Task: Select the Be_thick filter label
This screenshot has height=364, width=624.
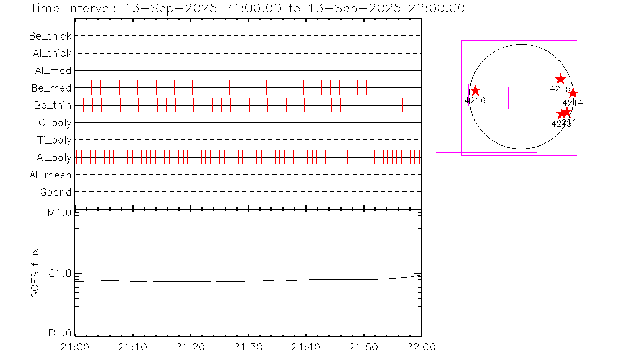Action: click(50, 36)
